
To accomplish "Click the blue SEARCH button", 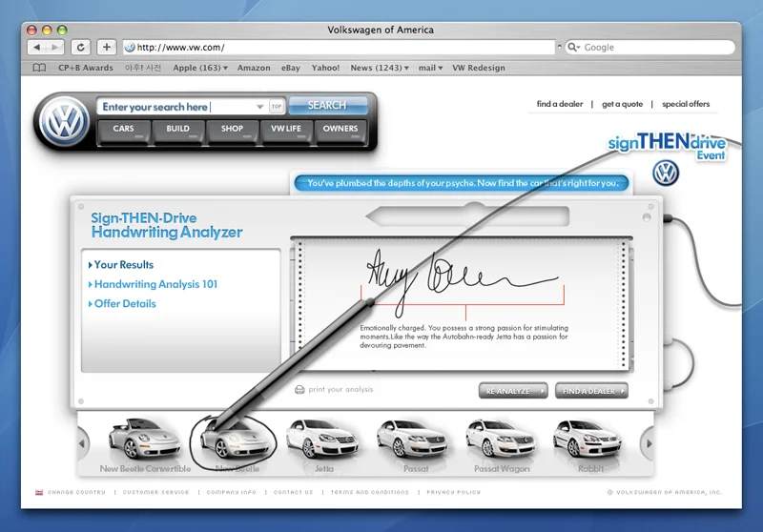I will click(327, 105).
